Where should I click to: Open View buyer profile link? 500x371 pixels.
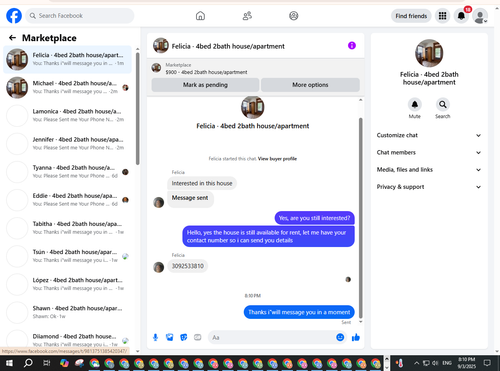point(277,159)
